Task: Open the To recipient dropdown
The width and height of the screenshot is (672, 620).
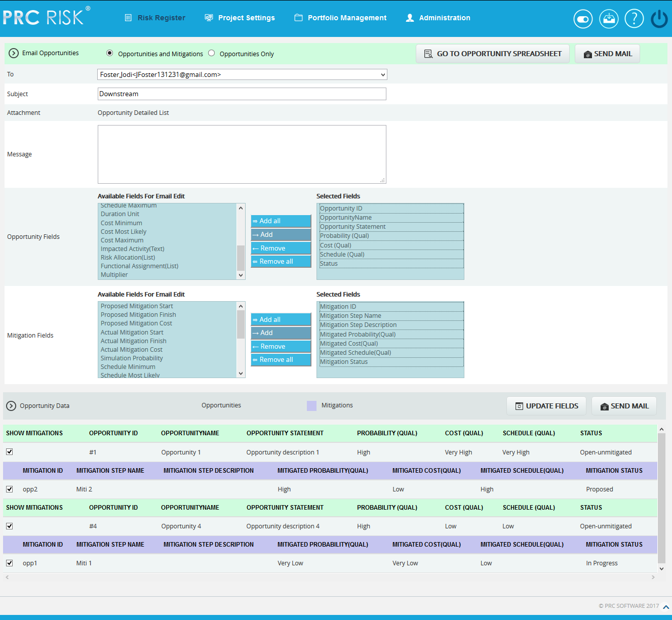Action: [242, 74]
